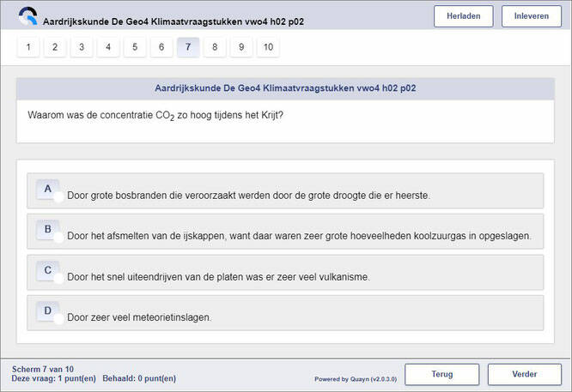Viewport: 572px width, 392px height.
Task: Click the Behaald: 0 punt(en) score text
Action: coord(139,378)
